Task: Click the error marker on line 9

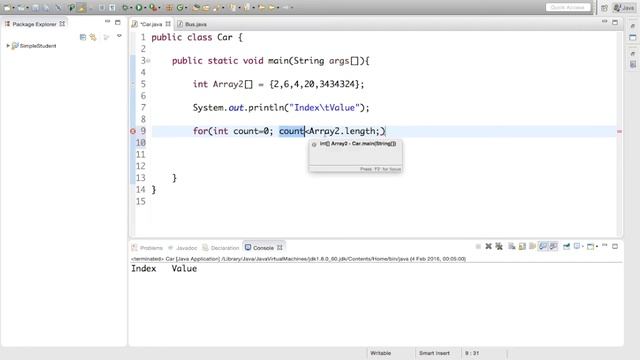Action: pos(133,131)
